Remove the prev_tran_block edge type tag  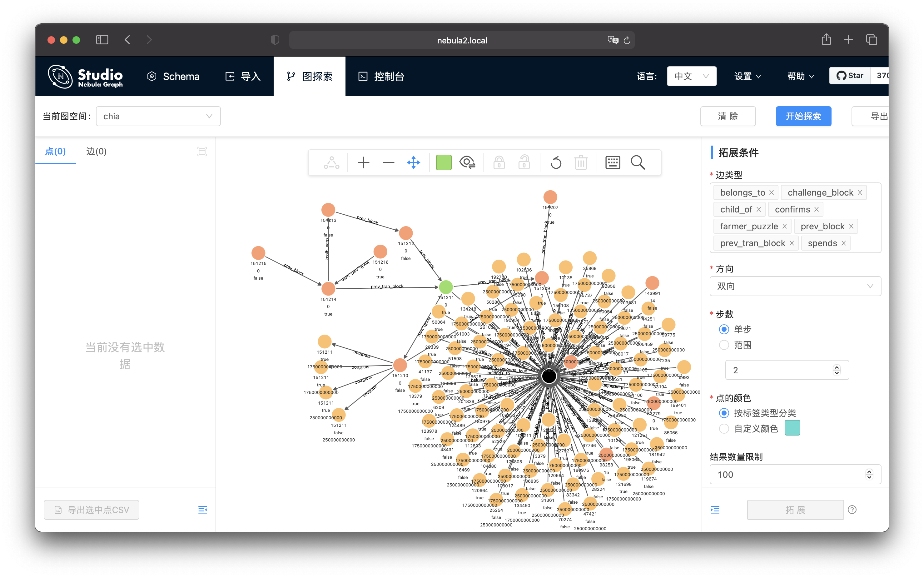[x=792, y=243]
